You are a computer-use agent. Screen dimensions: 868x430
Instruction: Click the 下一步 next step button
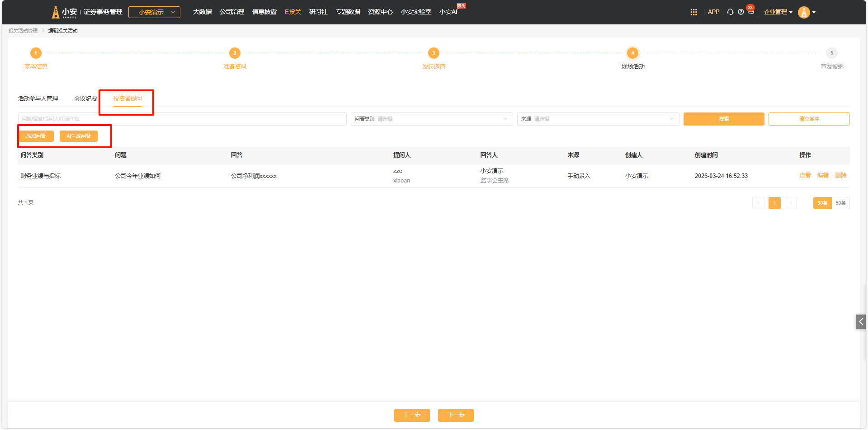point(456,415)
